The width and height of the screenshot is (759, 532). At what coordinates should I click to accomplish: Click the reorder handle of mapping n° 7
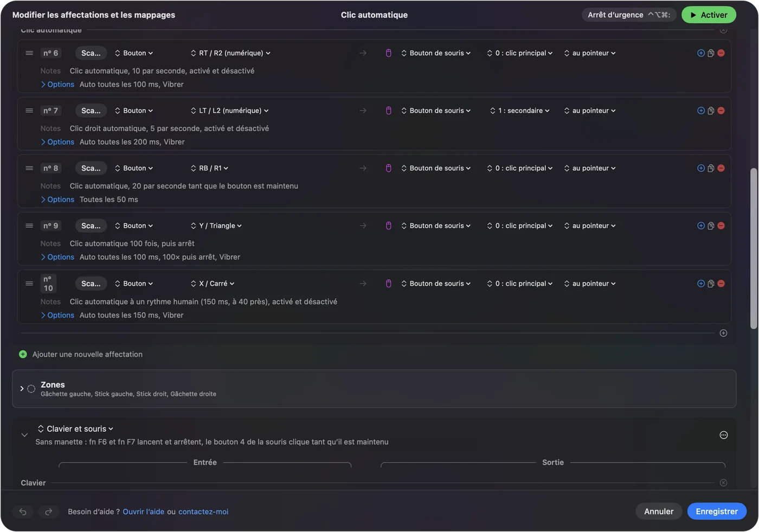29,111
